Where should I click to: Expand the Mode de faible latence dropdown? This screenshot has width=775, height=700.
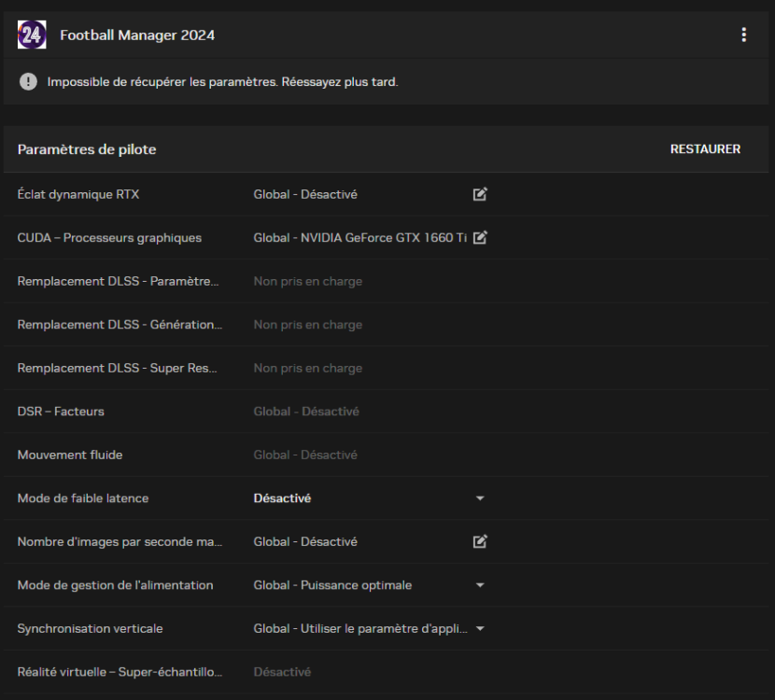pyautogui.click(x=480, y=498)
